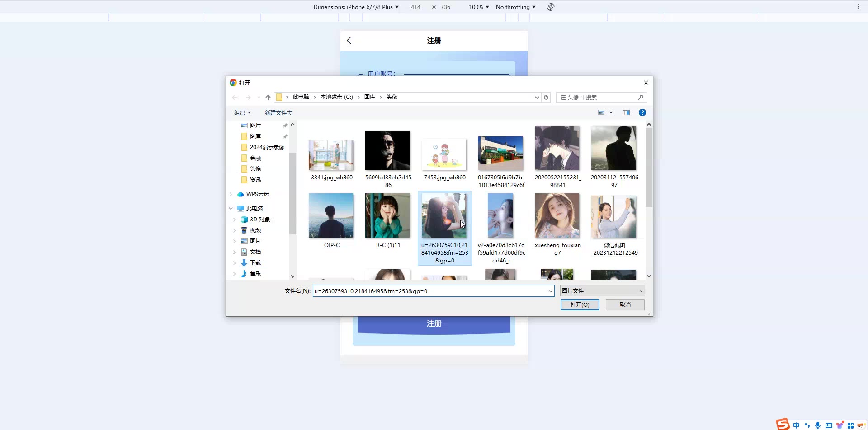
Task: Open pinned 图库 folder in quick access
Action: coord(255,136)
